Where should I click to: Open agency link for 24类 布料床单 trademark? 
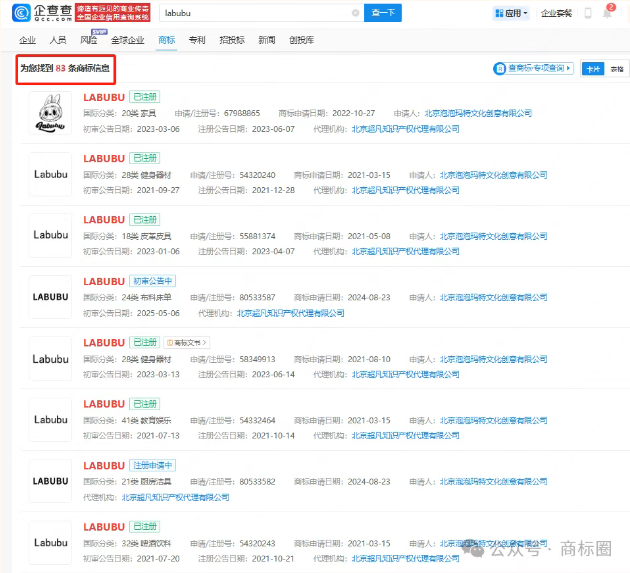(x=290, y=312)
